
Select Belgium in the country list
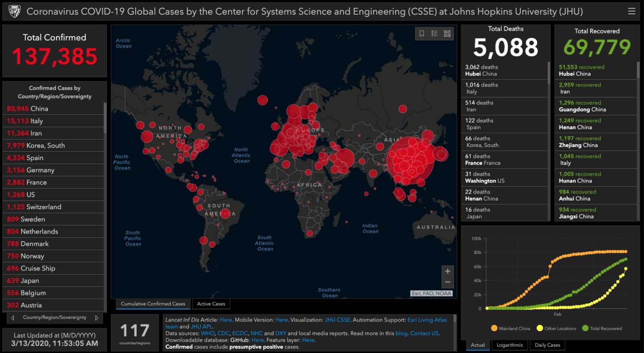pyautogui.click(x=53, y=293)
